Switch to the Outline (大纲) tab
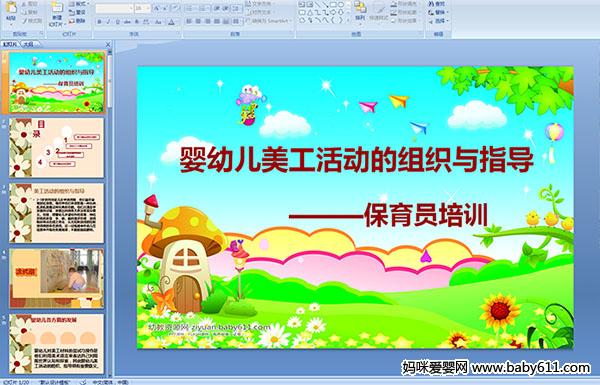The image size is (600, 385). click(x=28, y=44)
